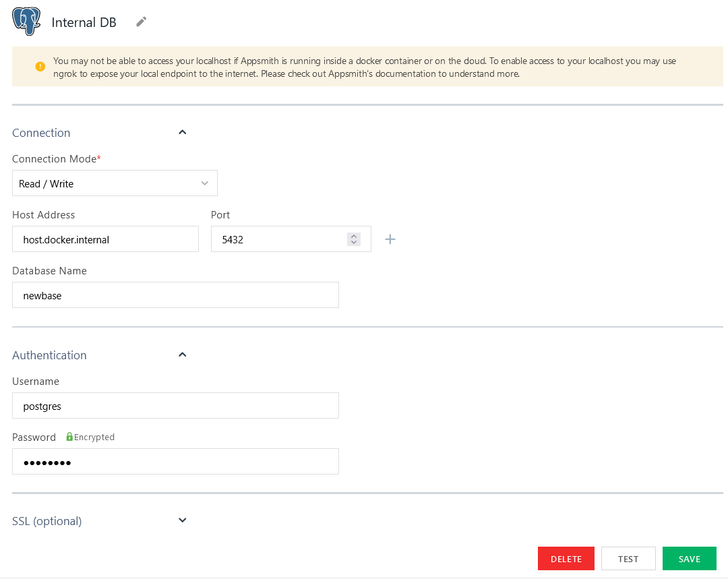Click the masked Password field
This screenshot has width=728, height=579.
[x=175, y=461]
